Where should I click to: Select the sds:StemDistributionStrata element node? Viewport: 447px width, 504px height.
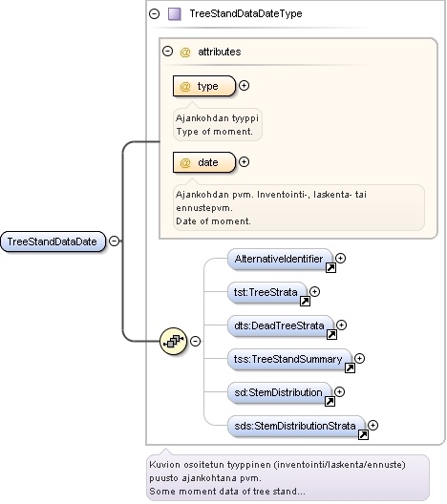296,427
